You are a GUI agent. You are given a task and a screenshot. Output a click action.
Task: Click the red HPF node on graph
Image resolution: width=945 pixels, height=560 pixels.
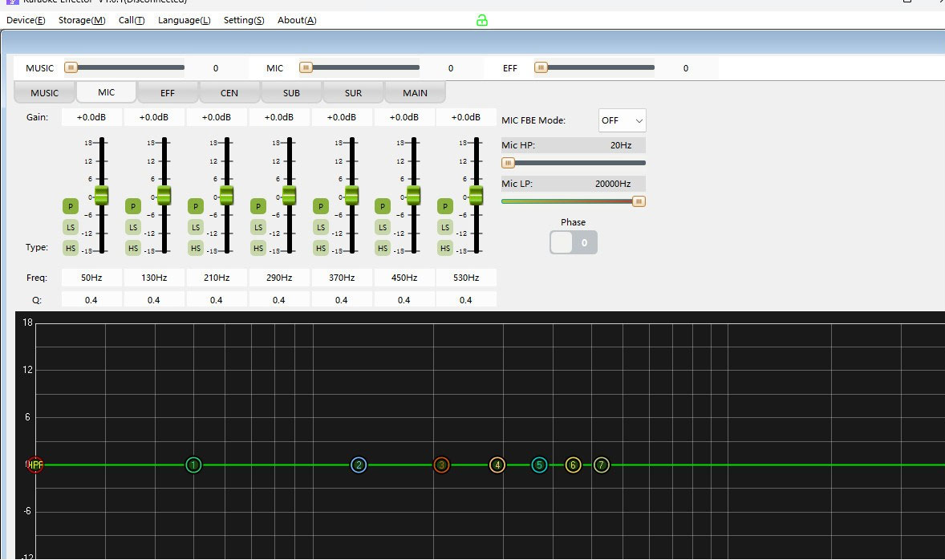pyautogui.click(x=35, y=465)
